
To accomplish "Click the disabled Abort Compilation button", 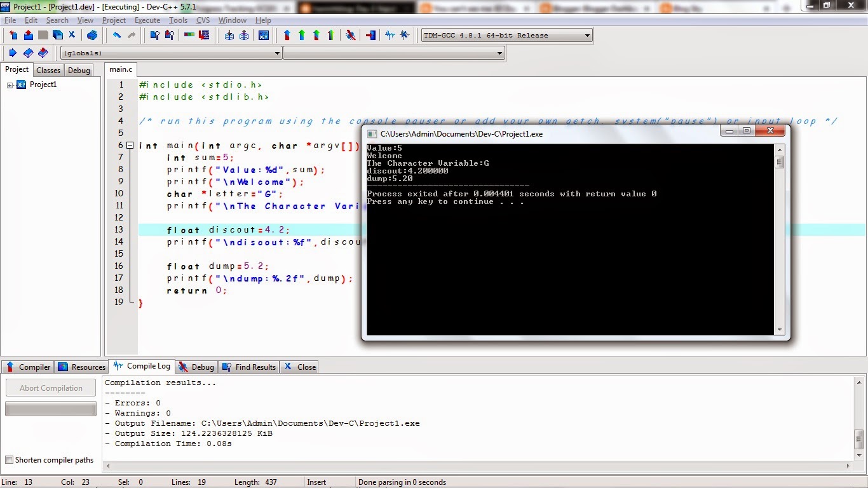I will (50, 388).
